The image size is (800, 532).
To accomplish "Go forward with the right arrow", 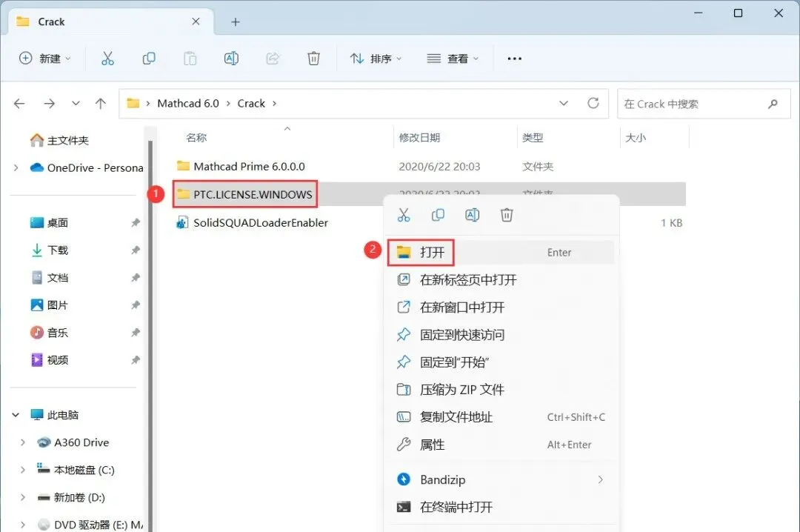I will [50, 104].
